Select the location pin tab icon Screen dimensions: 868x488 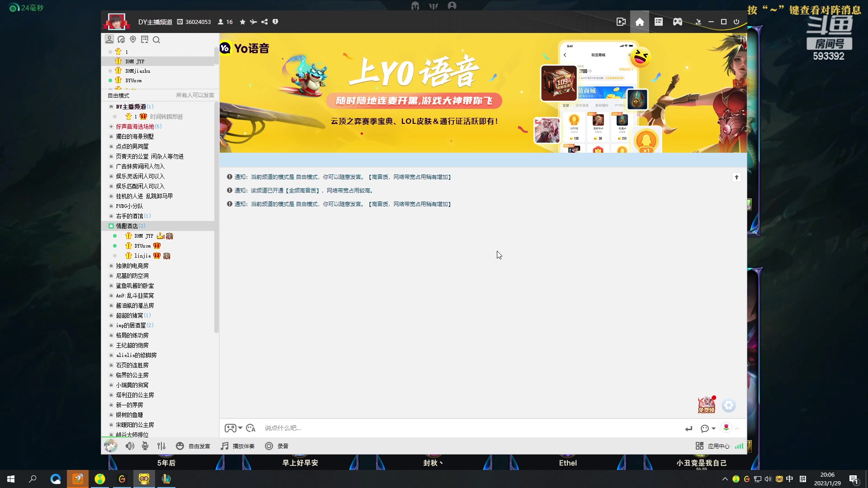[133, 39]
